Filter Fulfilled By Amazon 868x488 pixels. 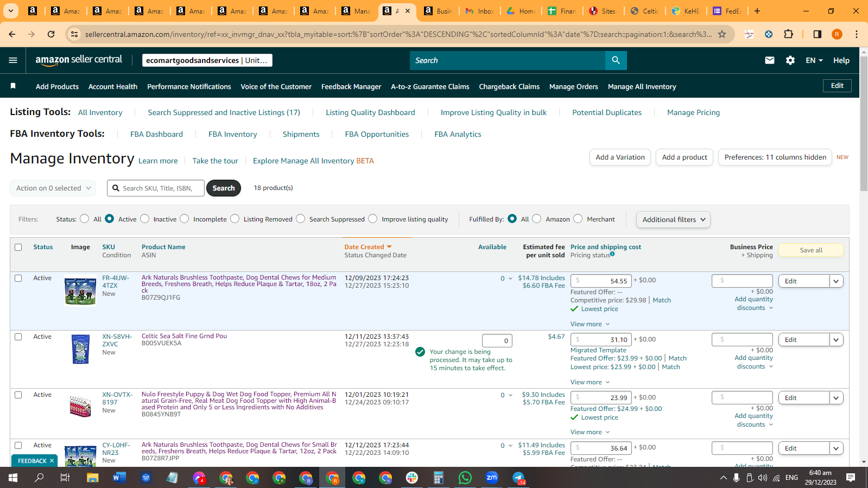537,219
